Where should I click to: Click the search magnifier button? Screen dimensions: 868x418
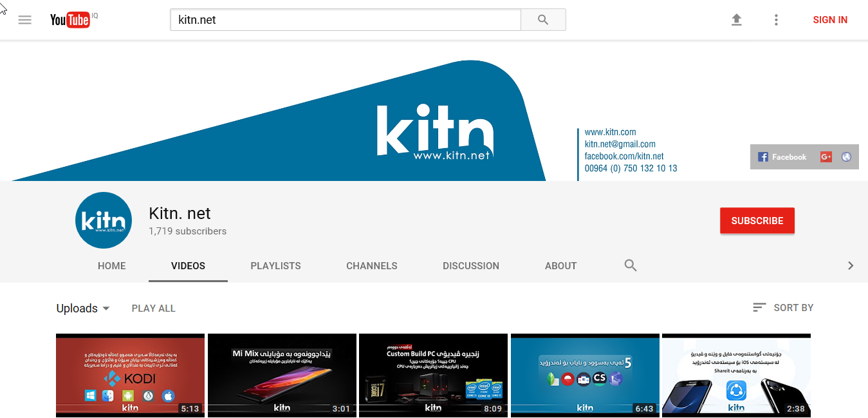tap(543, 20)
